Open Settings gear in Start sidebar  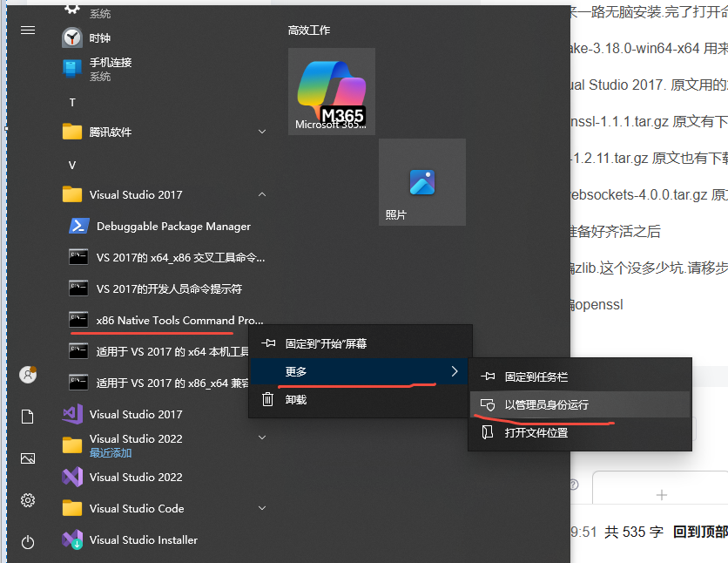[x=28, y=500]
